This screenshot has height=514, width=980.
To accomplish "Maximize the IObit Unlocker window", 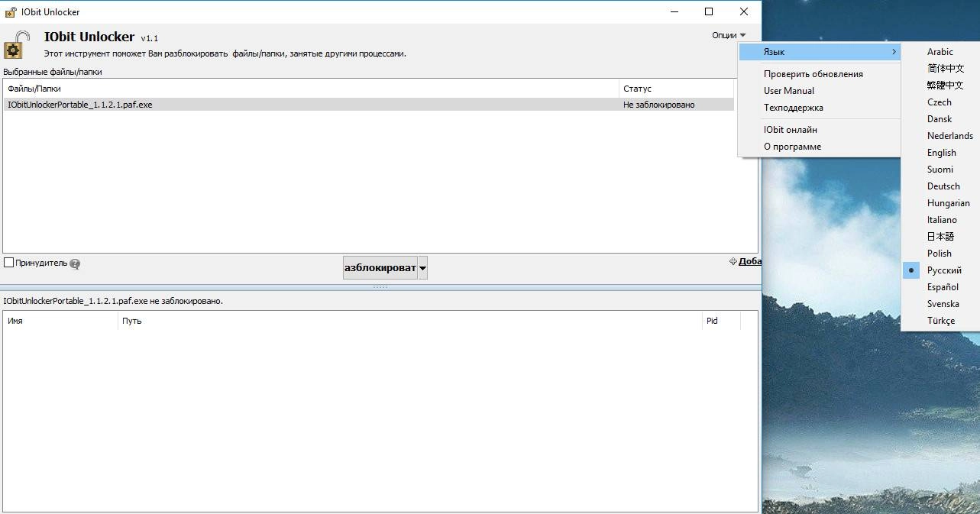I will 708,11.
